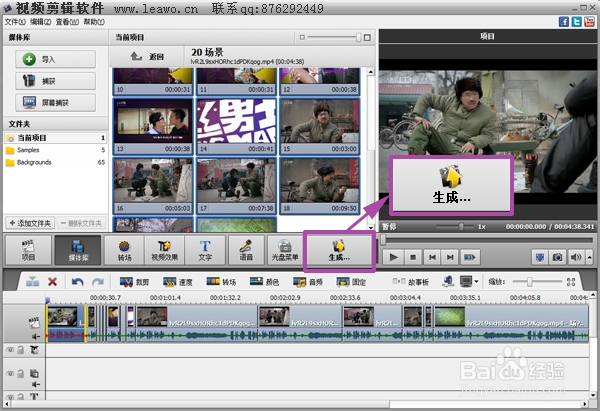Viewport: 600px width, 411px height.
Task: Open the 语音 voice tab
Action: [246, 250]
